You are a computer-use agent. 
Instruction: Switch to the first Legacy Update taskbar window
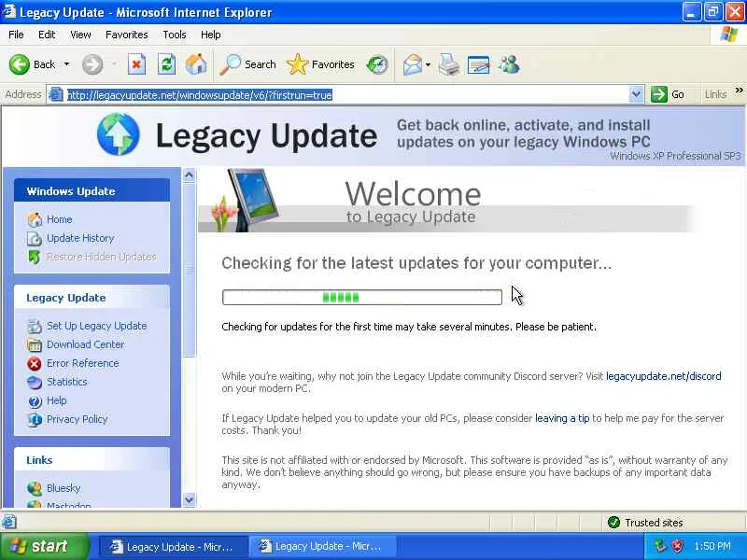pos(173,546)
